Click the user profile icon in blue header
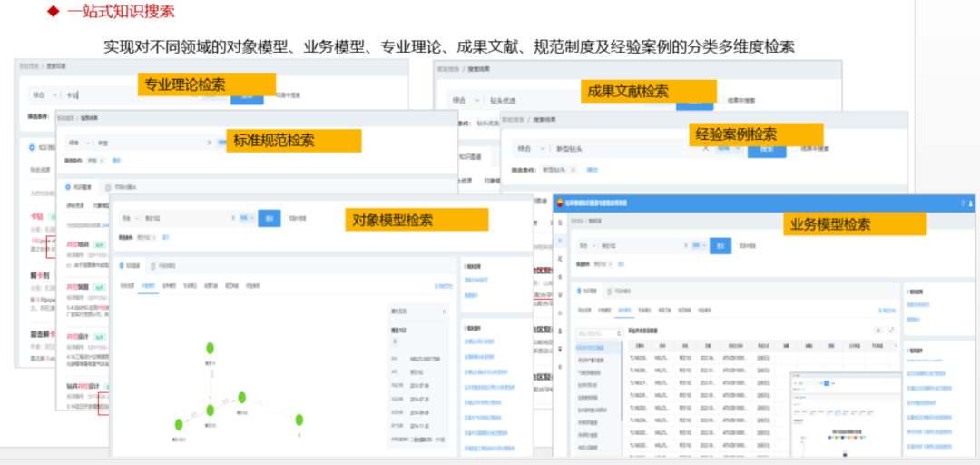The width and height of the screenshot is (980, 465). (968, 204)
